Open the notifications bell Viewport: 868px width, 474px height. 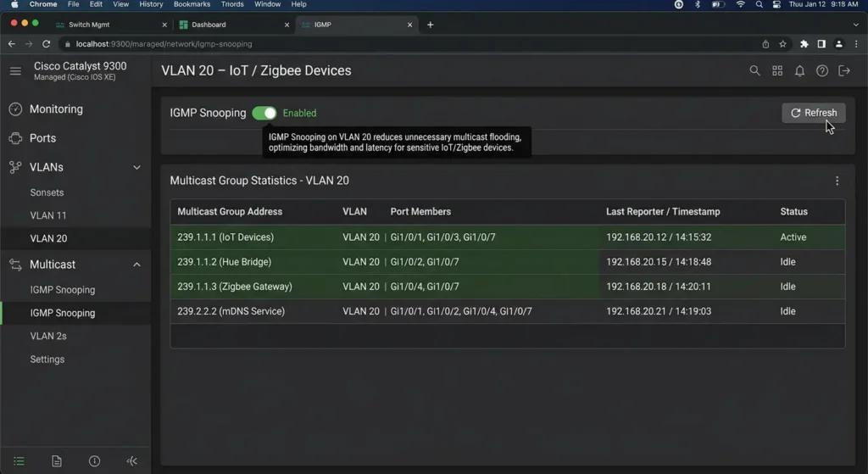click(x=800, y=71)
